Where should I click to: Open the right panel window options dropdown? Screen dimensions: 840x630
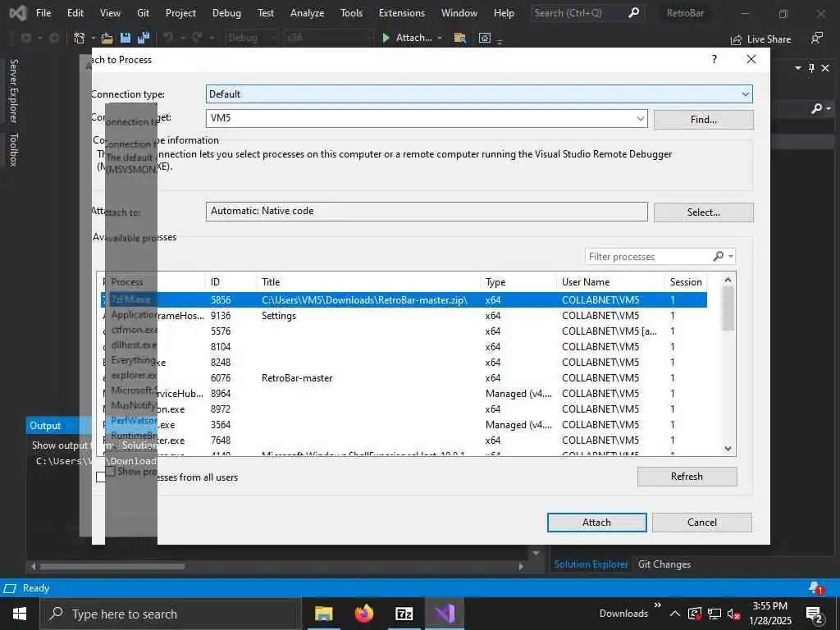798,68
